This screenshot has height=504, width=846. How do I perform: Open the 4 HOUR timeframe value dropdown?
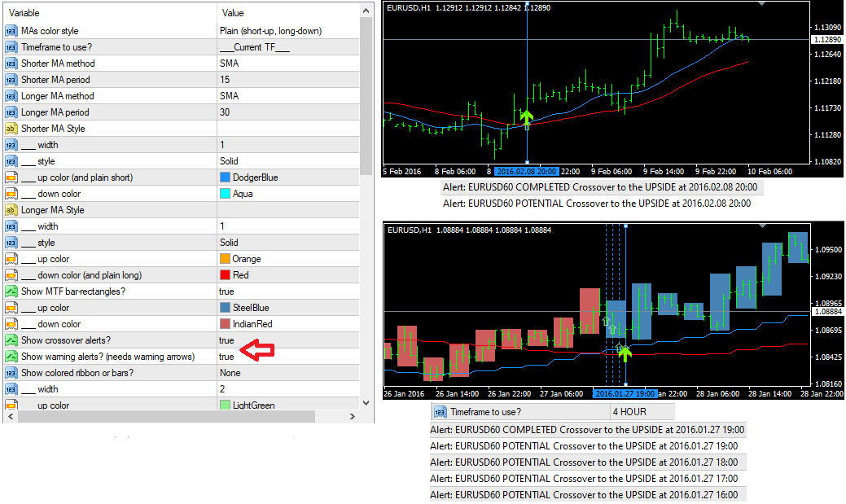pyautogui.click(x=642, y=412)
